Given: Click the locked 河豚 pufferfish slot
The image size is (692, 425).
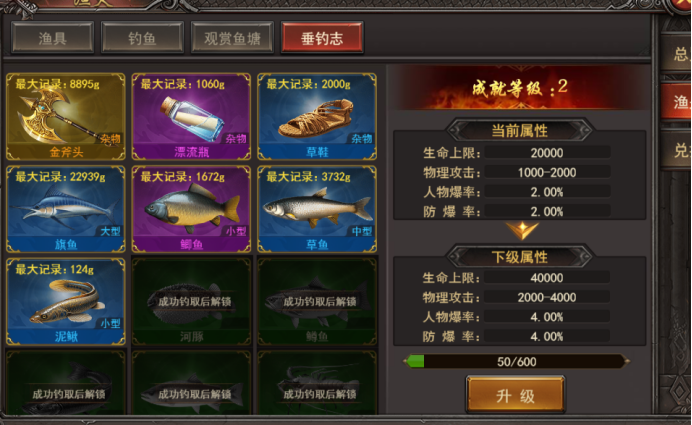Looking at the screenshot, I should (x=191, y=302).
